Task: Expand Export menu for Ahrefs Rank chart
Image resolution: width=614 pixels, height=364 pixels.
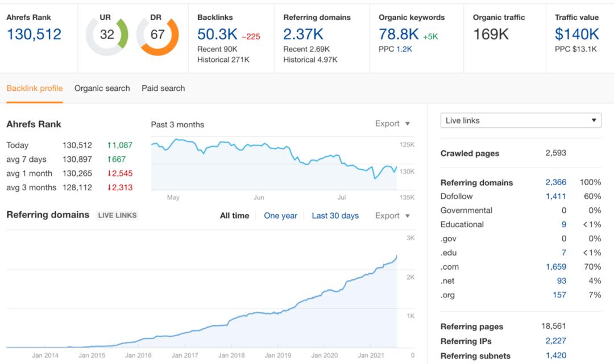Action: 392,124
